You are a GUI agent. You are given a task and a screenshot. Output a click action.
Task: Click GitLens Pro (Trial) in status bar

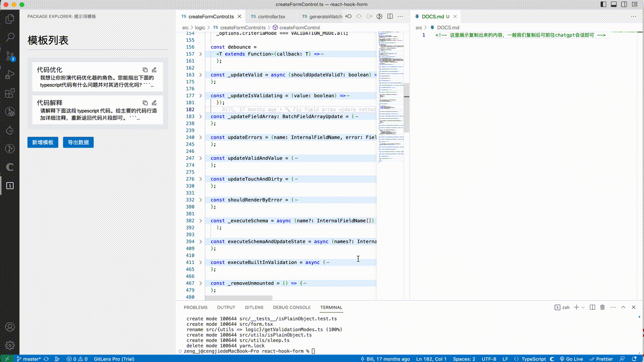pyautogui.click(x=114, y=359)
